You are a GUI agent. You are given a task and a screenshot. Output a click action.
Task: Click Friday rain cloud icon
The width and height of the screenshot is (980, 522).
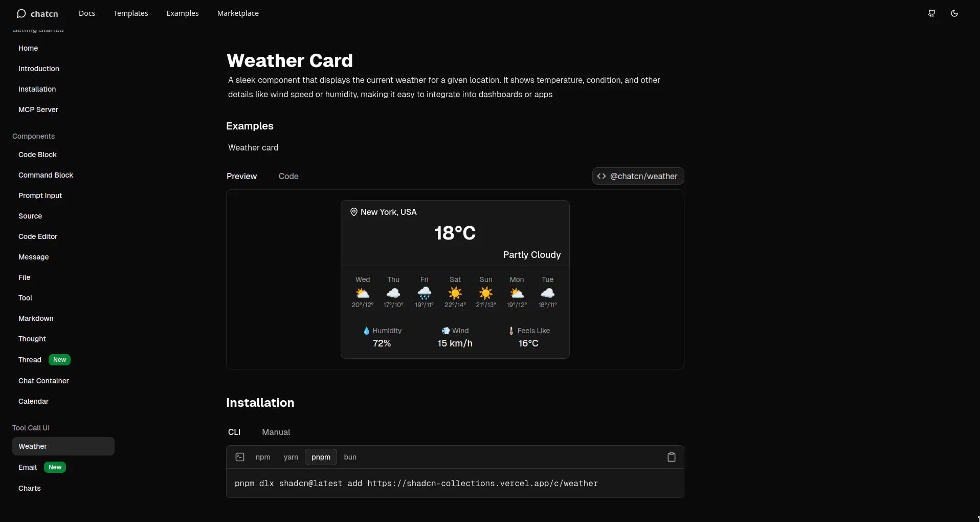click(x=425, y=293)
